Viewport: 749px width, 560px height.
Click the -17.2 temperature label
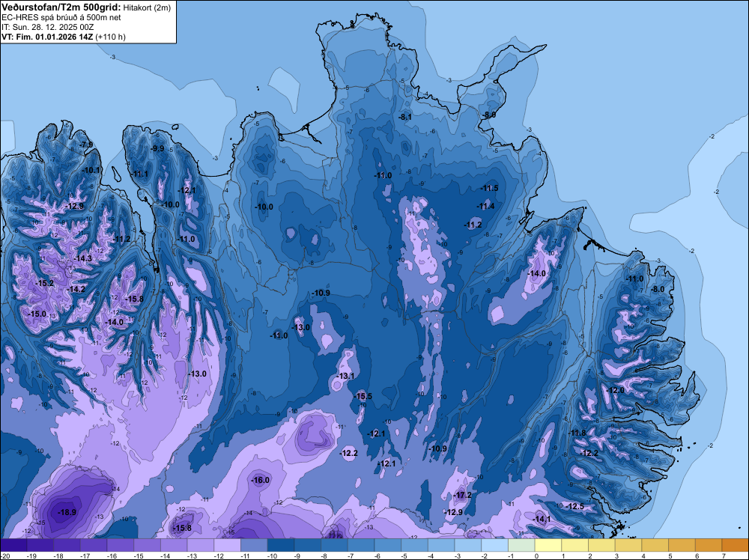click(462, 495)
